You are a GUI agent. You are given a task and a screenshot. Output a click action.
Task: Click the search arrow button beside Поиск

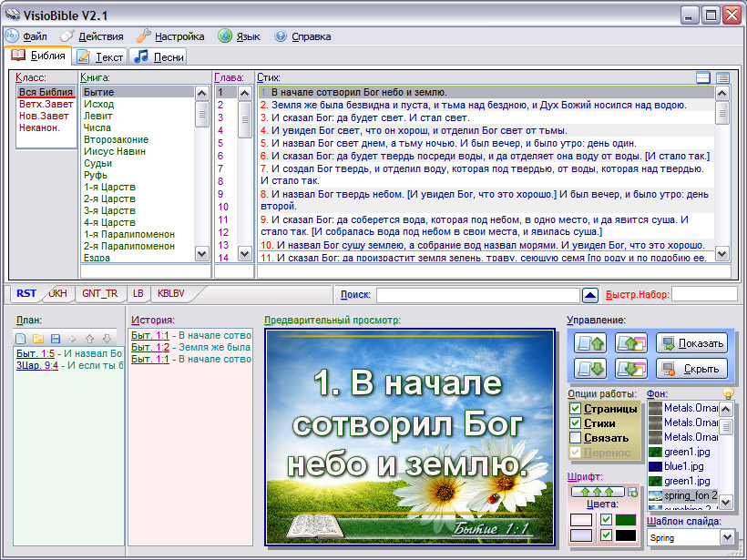590,295
